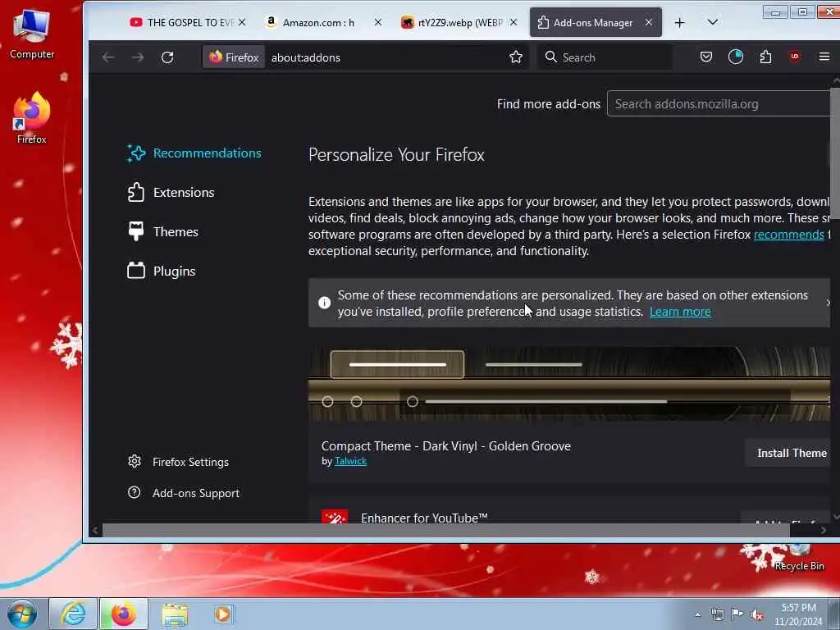The width and height of the screenshot is (840, 630).
Task: Click the horizontal scrollbar of the page
Action: [x=445, y=531]
